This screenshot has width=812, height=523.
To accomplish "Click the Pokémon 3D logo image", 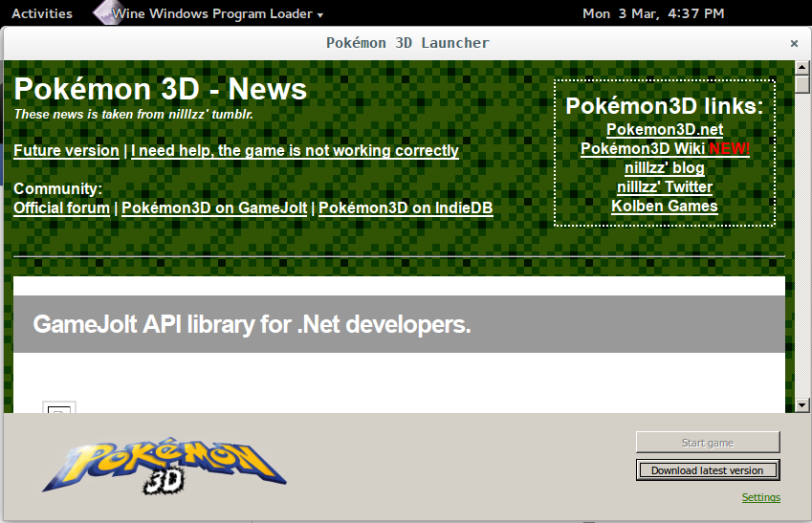I will 165,466.
